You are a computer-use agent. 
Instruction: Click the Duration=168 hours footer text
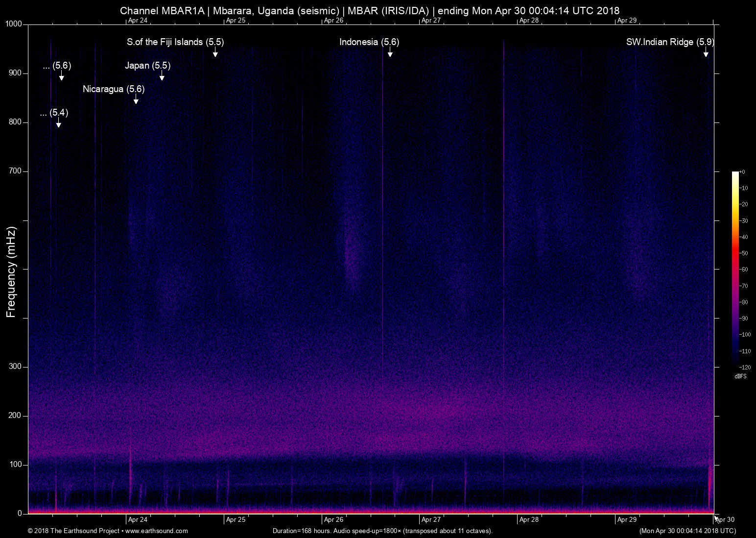[x=382, y=531]
